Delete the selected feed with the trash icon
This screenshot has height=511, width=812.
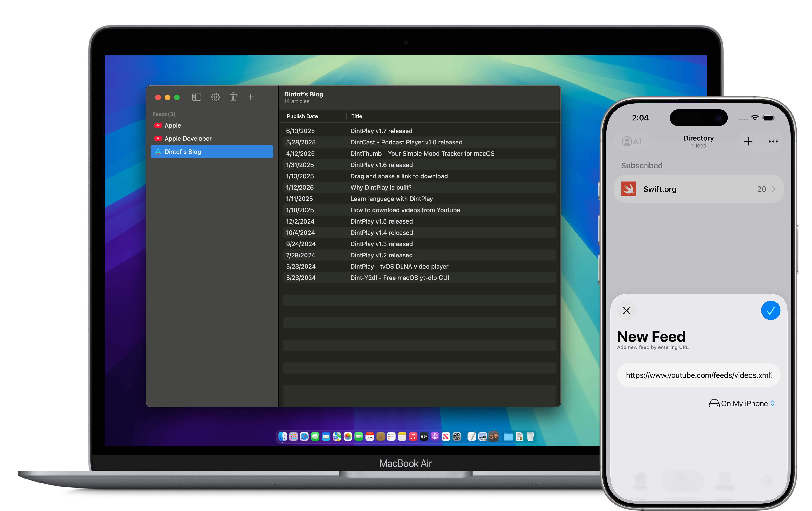pyautogui.click(x=233, y=97)
